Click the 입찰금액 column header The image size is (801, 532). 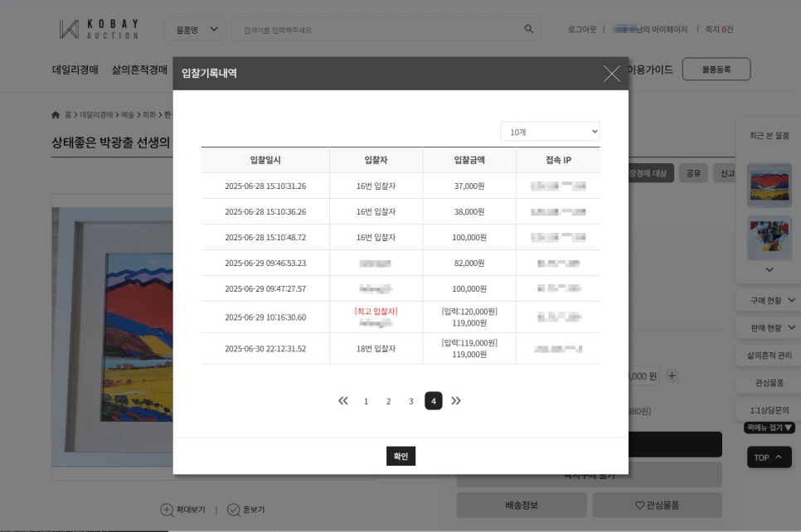point(469,160)
